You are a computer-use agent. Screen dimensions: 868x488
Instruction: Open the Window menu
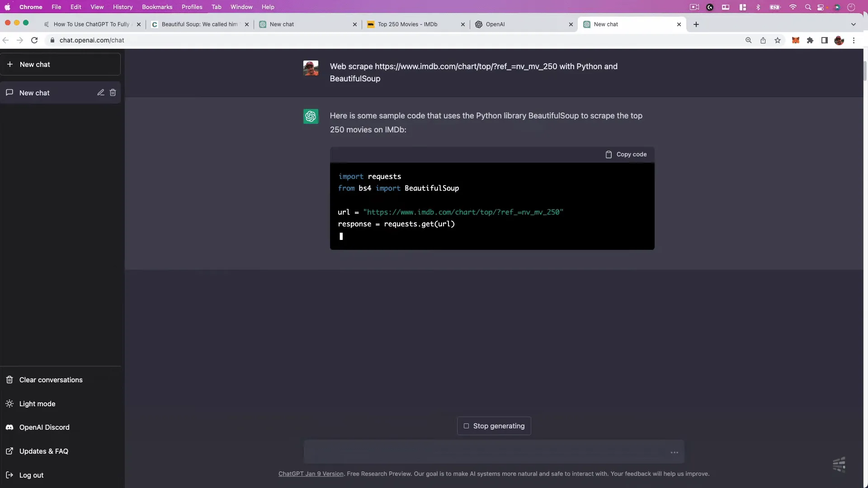(241, 7)
